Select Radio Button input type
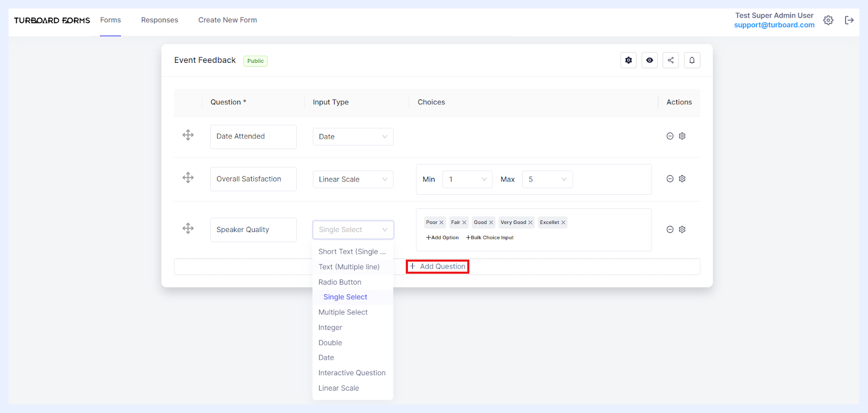Screen dimensions: 868x413 (x=353, y=282)
